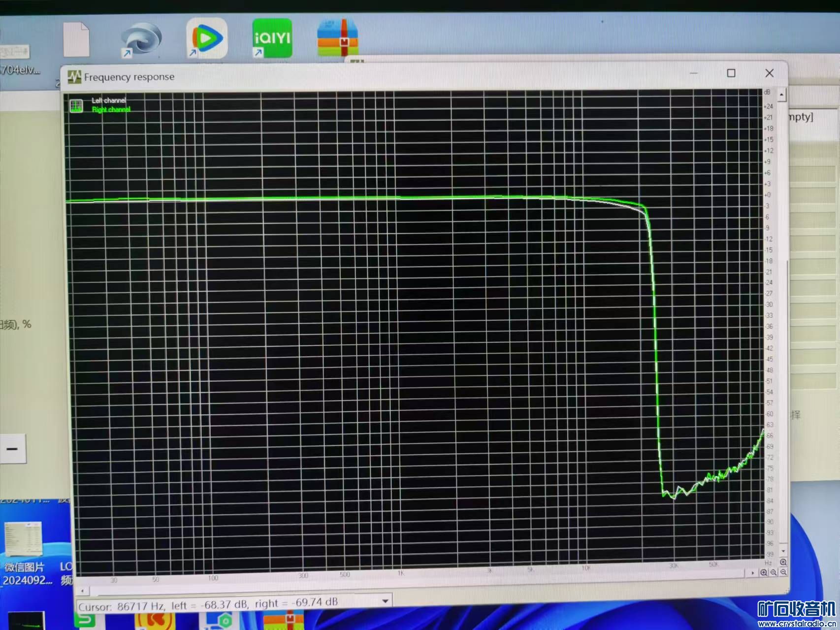Click the 'Frequency response' window title
Screen dimensions: 840x630
tap(129, 77)
